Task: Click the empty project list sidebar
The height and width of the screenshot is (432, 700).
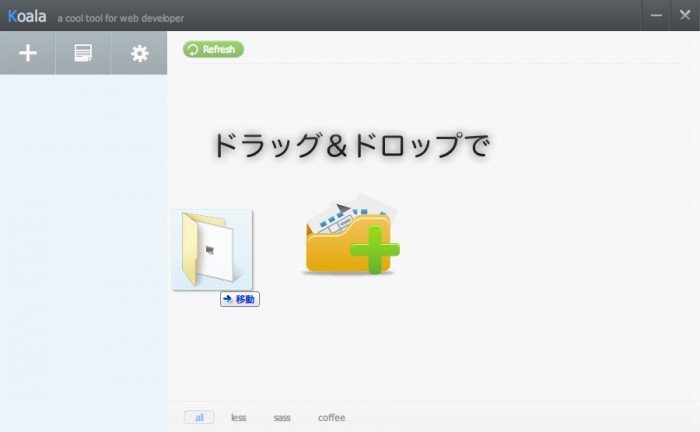Action: pos(83,250)
